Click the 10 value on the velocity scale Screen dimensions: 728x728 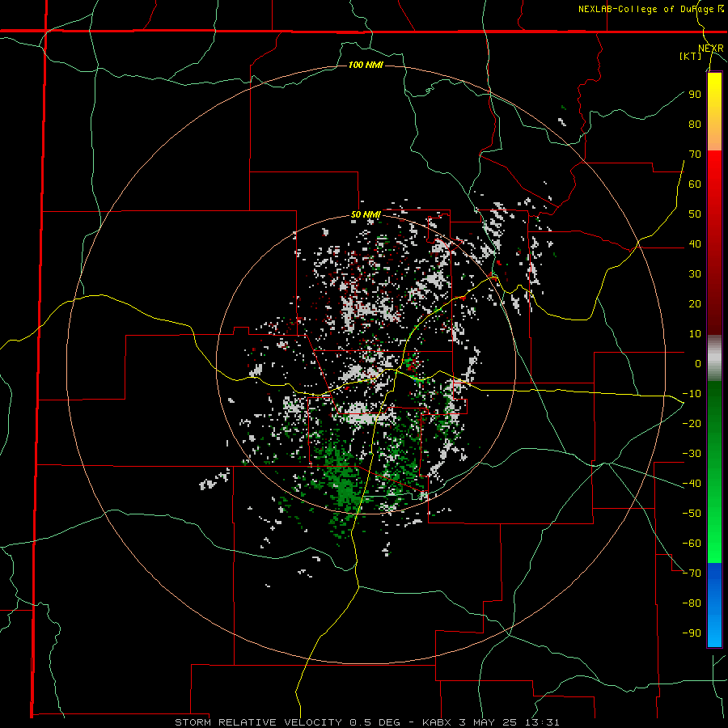[x=695, y=334]
